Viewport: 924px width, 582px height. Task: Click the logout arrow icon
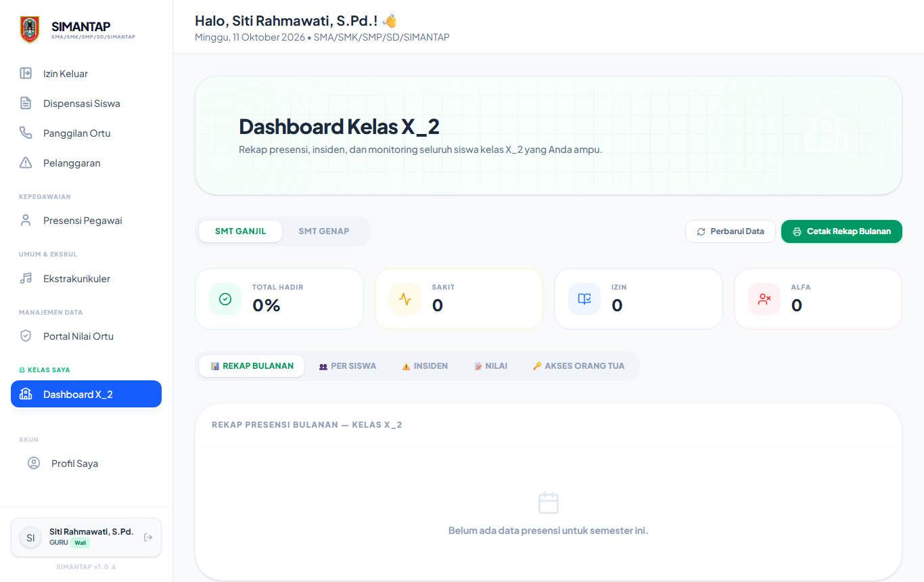[148, 537]
